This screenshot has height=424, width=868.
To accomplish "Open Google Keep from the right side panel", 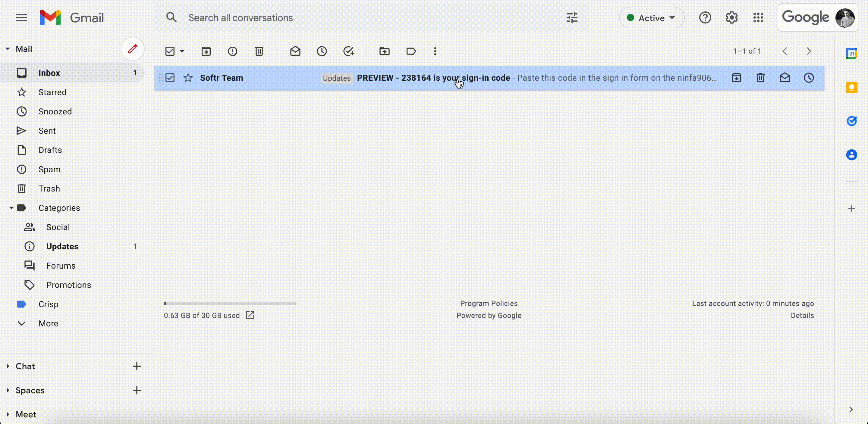I will point(852,87).
